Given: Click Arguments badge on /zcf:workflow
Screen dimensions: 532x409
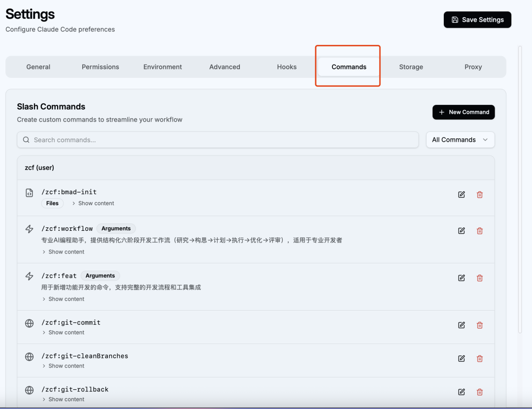Looking at the screenshot, I should 116,228.
